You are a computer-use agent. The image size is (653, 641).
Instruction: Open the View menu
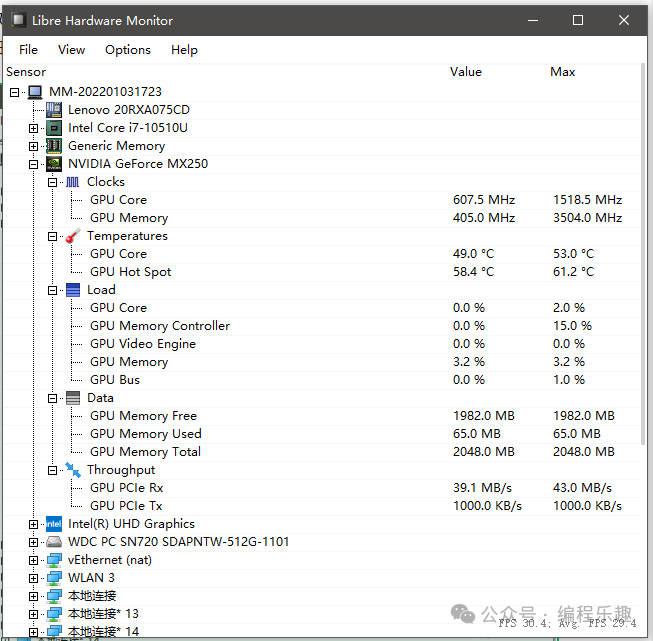point(72,50)
